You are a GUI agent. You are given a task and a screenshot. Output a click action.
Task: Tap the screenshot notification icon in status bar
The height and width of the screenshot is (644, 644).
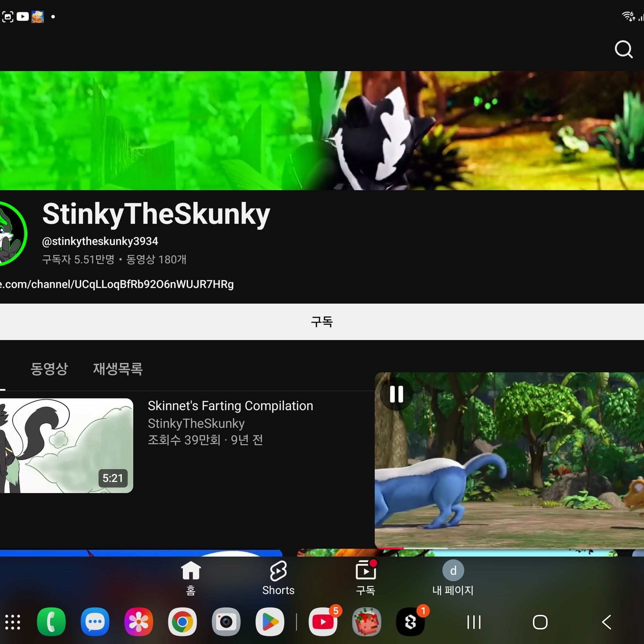8,17
